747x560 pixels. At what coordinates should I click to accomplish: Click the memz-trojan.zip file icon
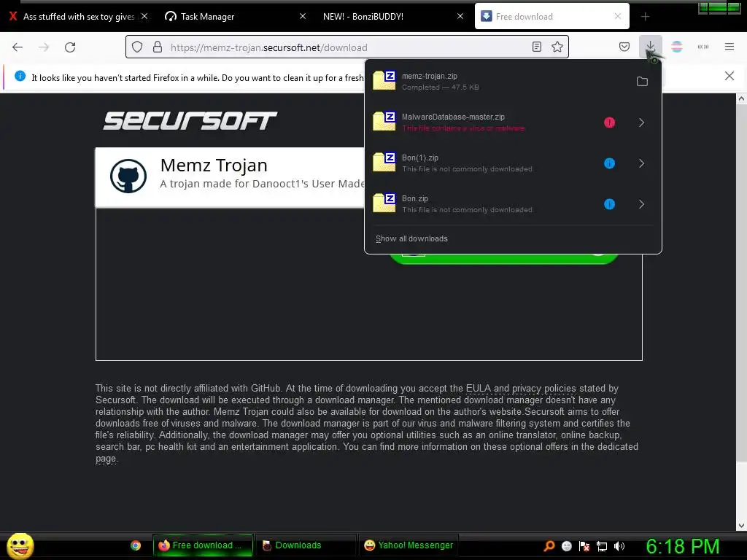tap(384, 80)
